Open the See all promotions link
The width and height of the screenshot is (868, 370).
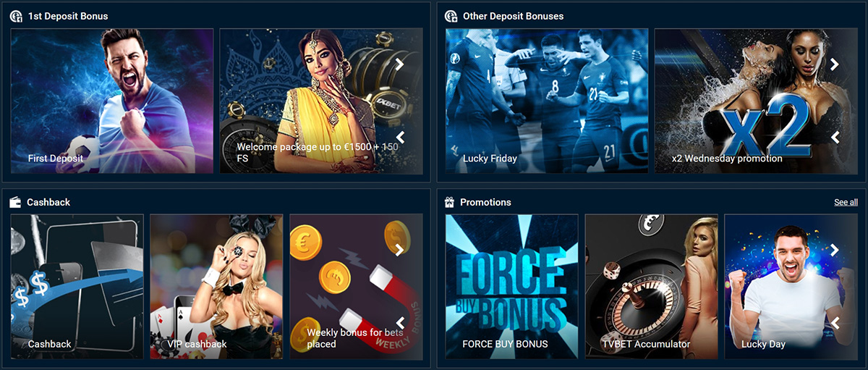pyautogui.click(x=846, y=202)
